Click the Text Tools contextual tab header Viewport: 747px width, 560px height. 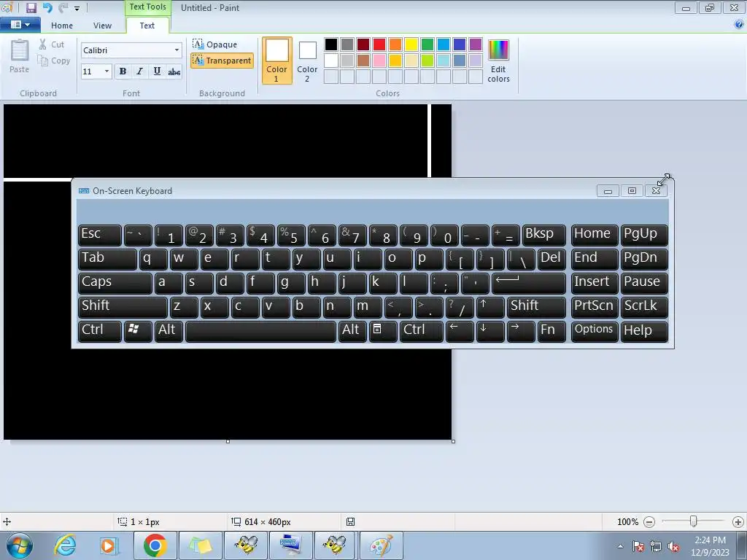coord(147,7)
